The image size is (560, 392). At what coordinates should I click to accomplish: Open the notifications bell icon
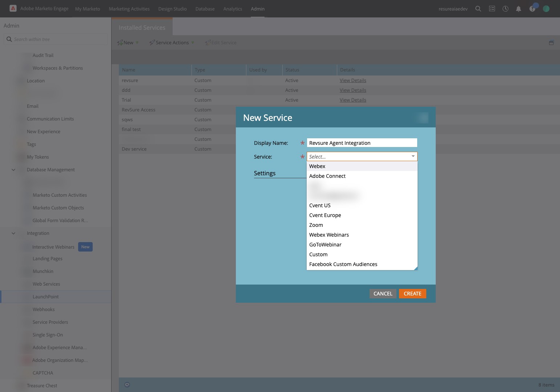(519, 9)
